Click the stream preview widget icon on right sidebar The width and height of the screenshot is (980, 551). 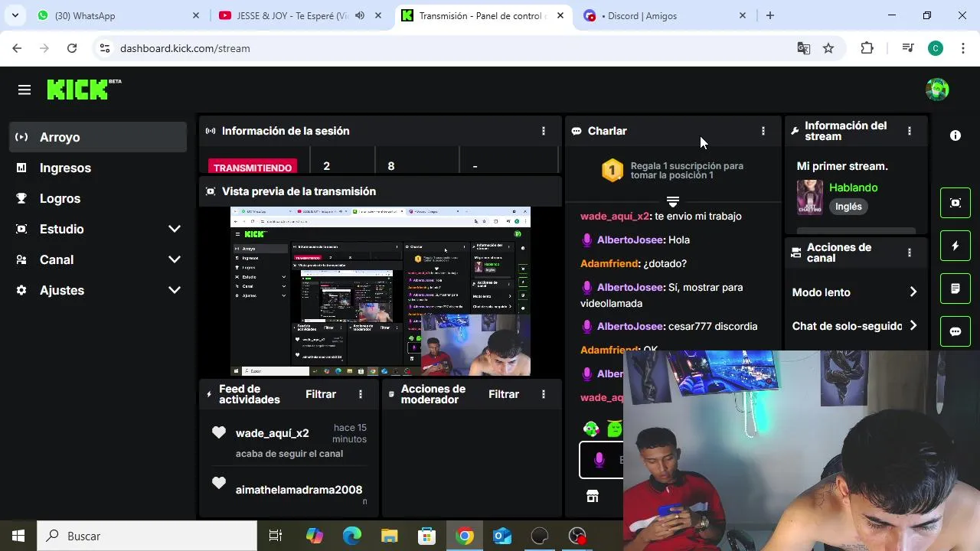pos(955,203)
